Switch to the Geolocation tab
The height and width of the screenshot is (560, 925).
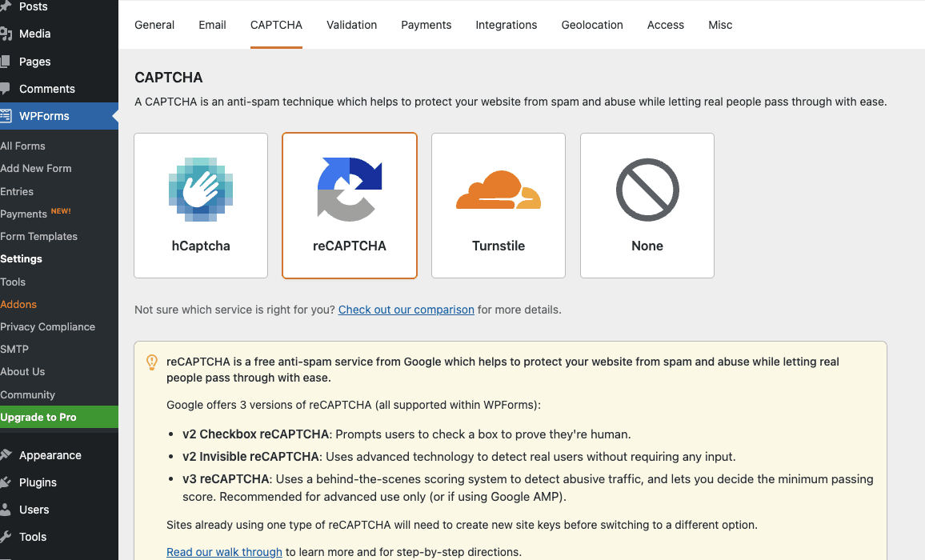pyautogui.click(x=592, y=25)
